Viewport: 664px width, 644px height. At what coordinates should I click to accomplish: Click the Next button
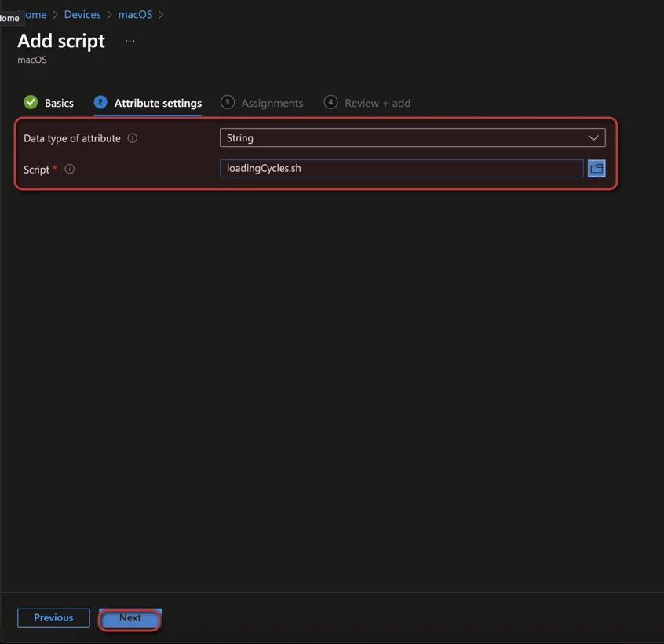pyautogui.click(x=130, y=618)
